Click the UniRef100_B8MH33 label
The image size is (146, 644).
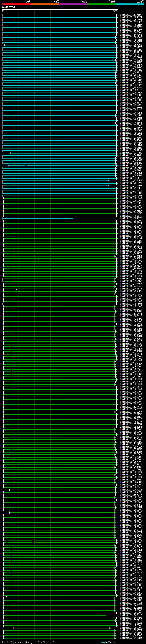pos(131,344)
